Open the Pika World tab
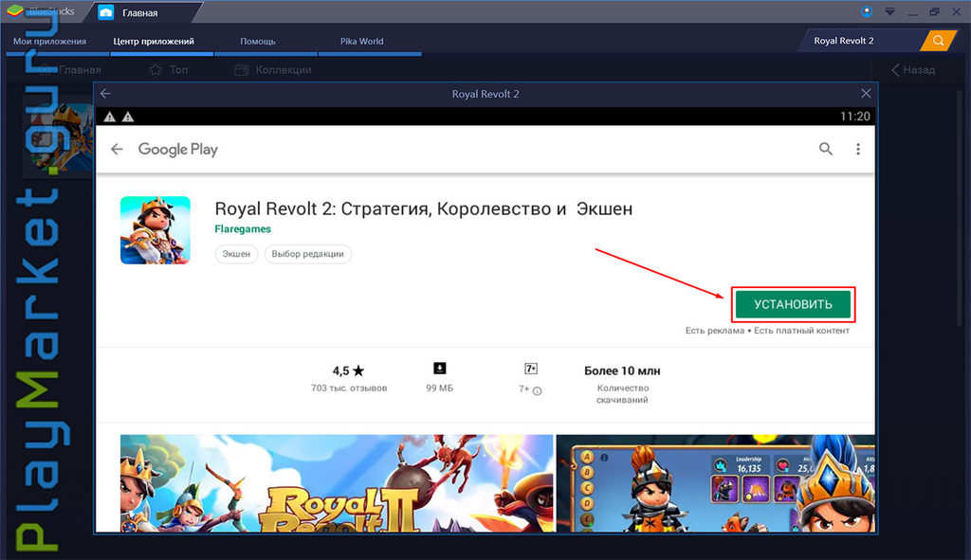971x560 pixels. click(x=361, y=42)
